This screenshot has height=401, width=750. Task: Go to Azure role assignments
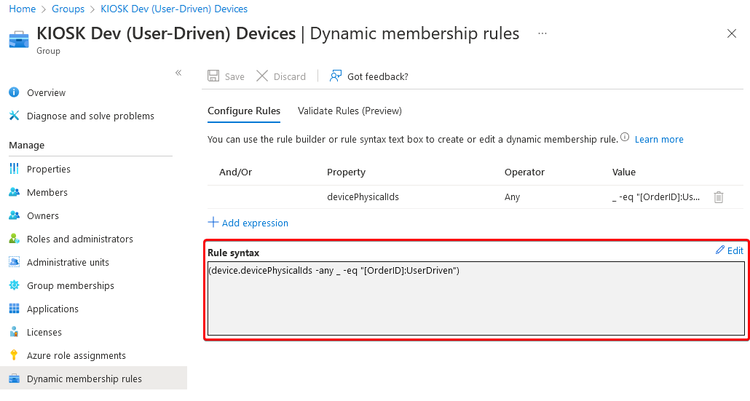[x=76, y=355]
